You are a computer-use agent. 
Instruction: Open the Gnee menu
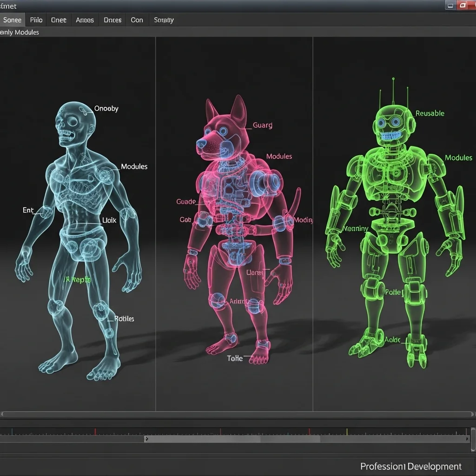(58, 20)
